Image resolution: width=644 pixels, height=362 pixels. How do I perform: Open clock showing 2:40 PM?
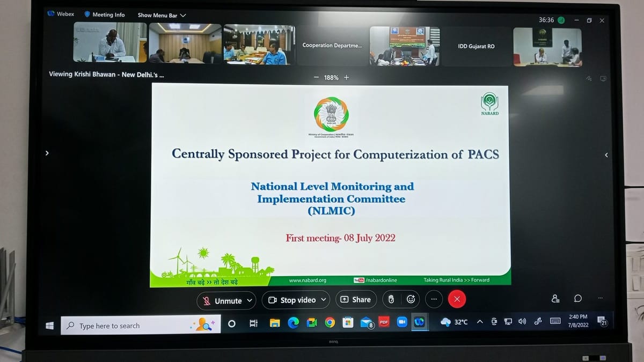(x=578, y=321)
